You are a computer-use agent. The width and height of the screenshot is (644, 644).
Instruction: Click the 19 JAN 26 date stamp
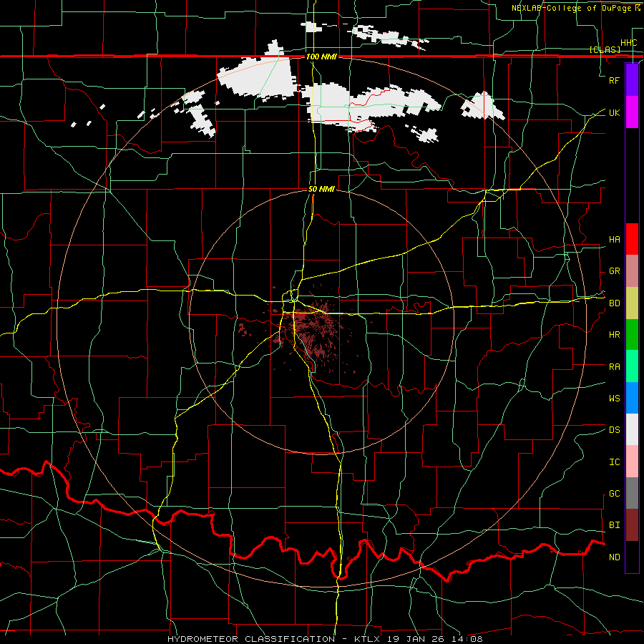click(416, 639)
